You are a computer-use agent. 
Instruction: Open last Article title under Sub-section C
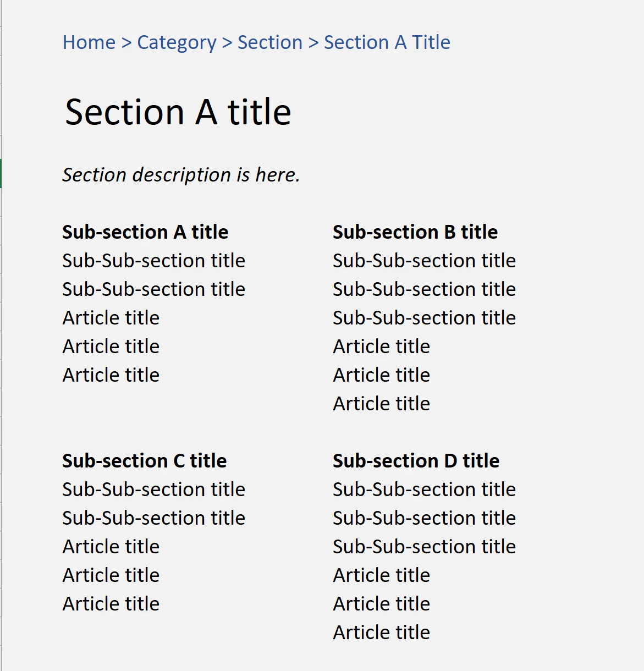click(111, 604)
